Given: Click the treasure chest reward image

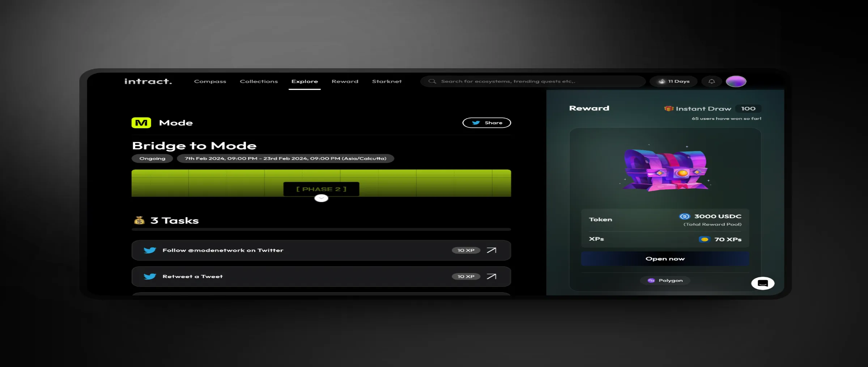Looking at the screenshot, I should click(665, 170).
